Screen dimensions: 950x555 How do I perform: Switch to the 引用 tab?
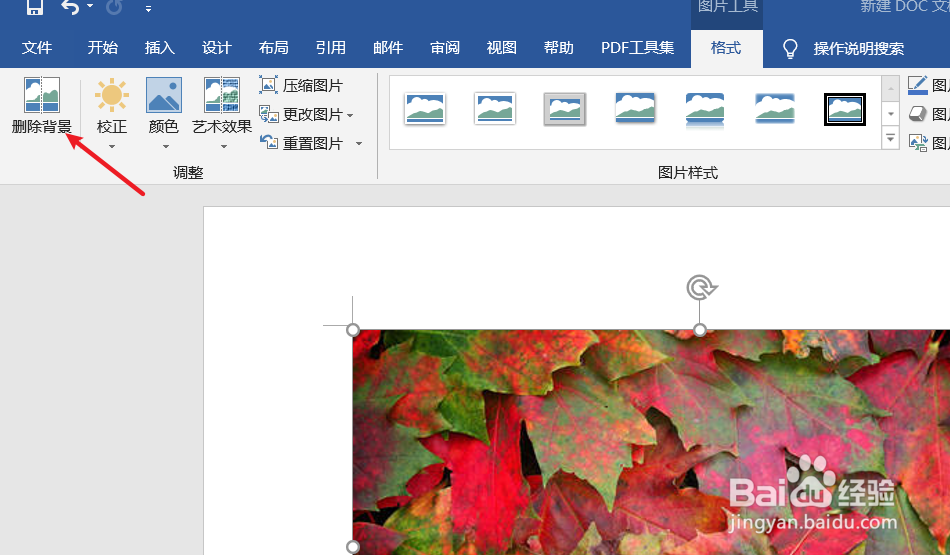point(331,48)
